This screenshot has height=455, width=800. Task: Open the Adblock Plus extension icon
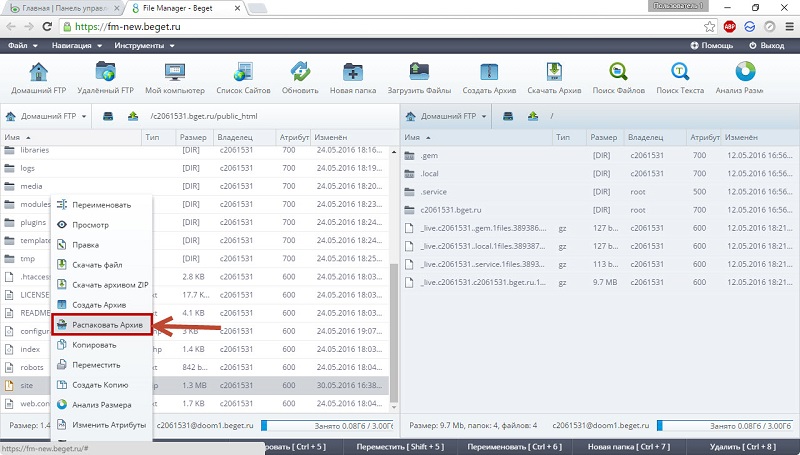click(730, 27)
